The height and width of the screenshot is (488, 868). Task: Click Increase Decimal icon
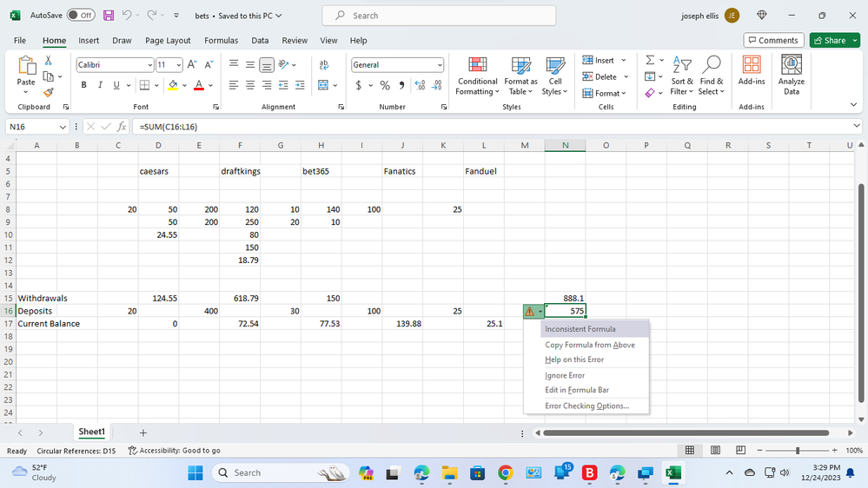coord(421,85)
